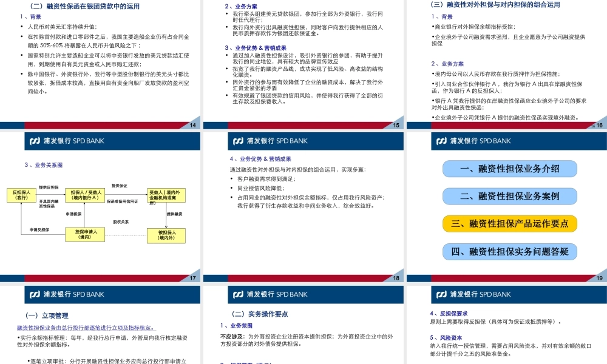The image size is (607, 364).
Task: Click the SPD Bank logo above 实务操作要点 slide
Action: tap(270, 294)
